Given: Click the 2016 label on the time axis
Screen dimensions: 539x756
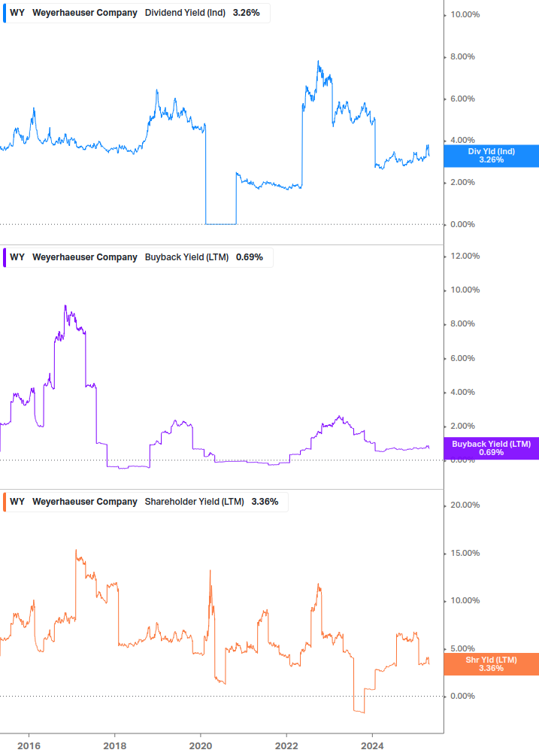Looking at the screenshot, I should (x=29, y=746).
